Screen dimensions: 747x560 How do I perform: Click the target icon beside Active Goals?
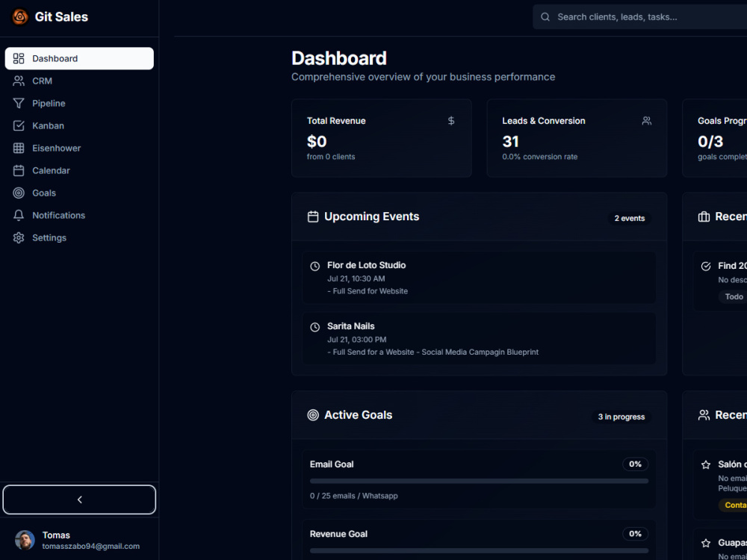313,415
